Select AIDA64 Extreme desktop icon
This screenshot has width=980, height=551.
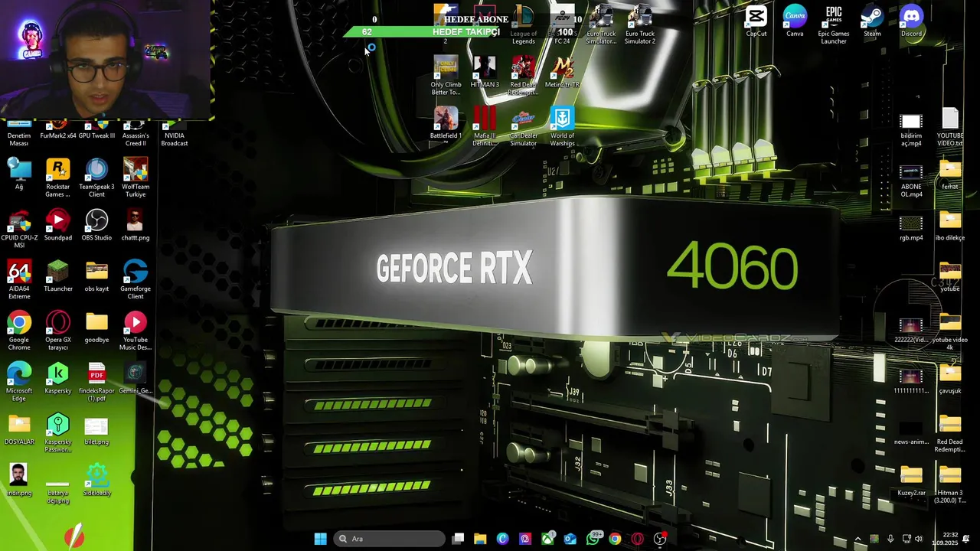click(19, 281)
